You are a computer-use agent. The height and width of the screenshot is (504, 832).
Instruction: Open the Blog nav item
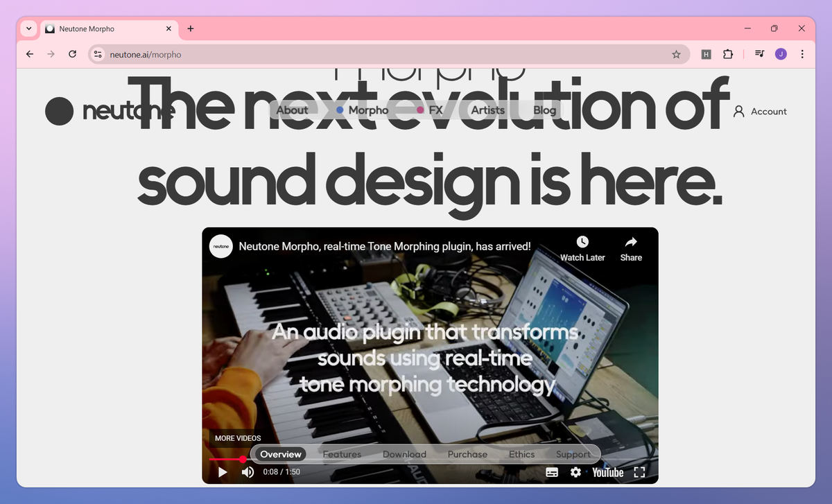click(x=545, y=110)
